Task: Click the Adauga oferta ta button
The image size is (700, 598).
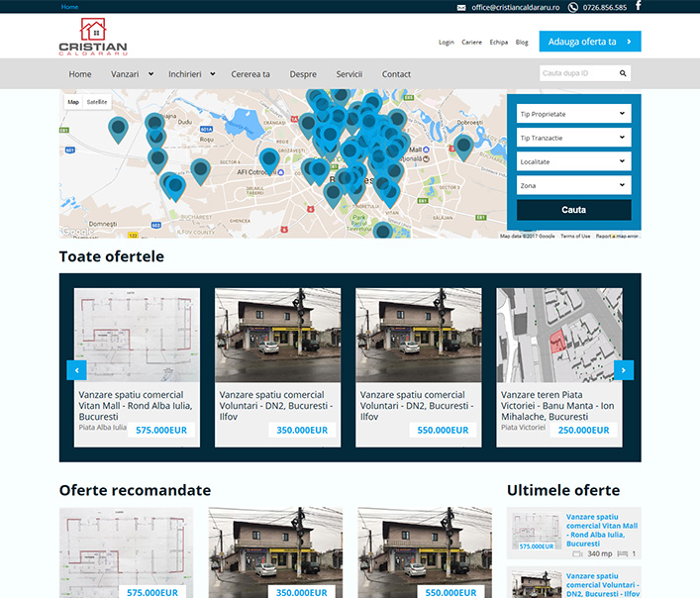Action: point(590,42)
